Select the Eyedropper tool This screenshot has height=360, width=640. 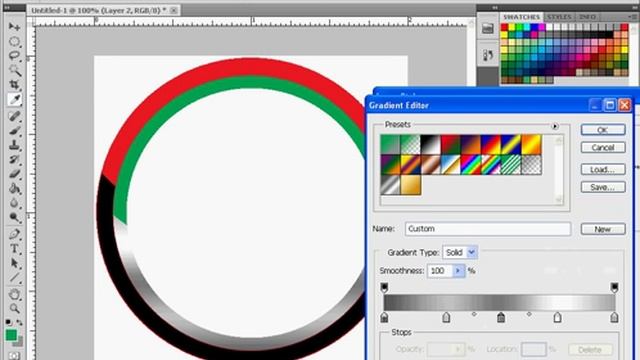pos(14,100)
